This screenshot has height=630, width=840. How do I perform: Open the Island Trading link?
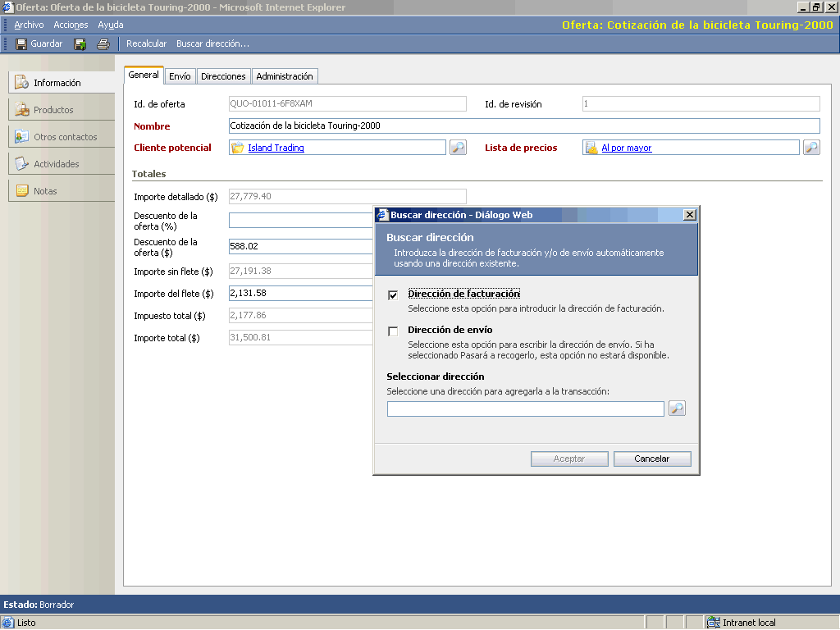(276, 148)
